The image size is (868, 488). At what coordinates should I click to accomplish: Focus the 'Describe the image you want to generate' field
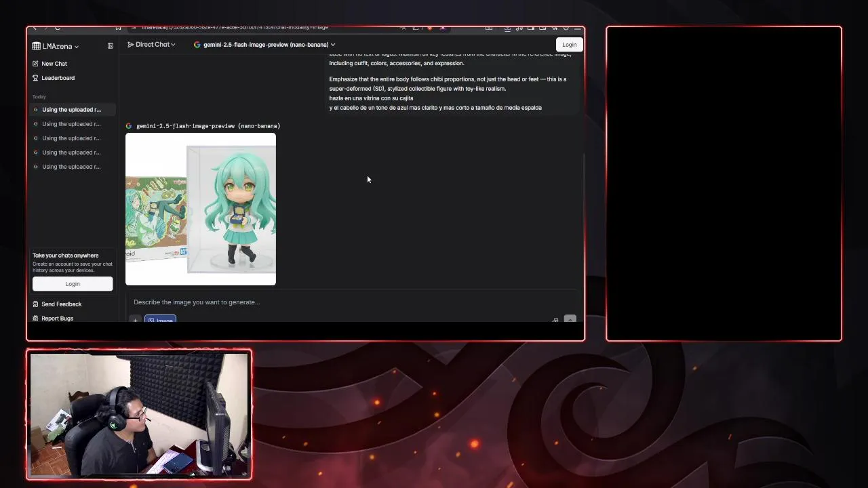pyautogui.click(x=353, y=302)
